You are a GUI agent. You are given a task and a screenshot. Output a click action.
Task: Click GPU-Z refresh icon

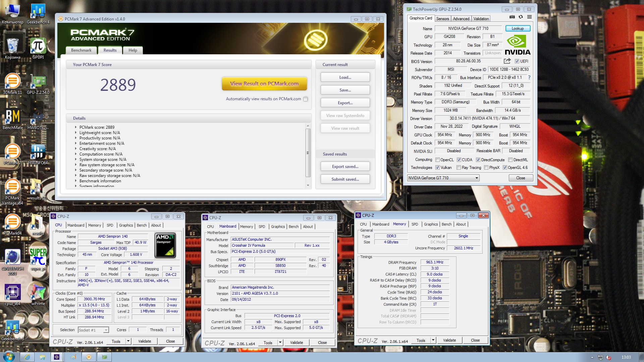[521, 17]
